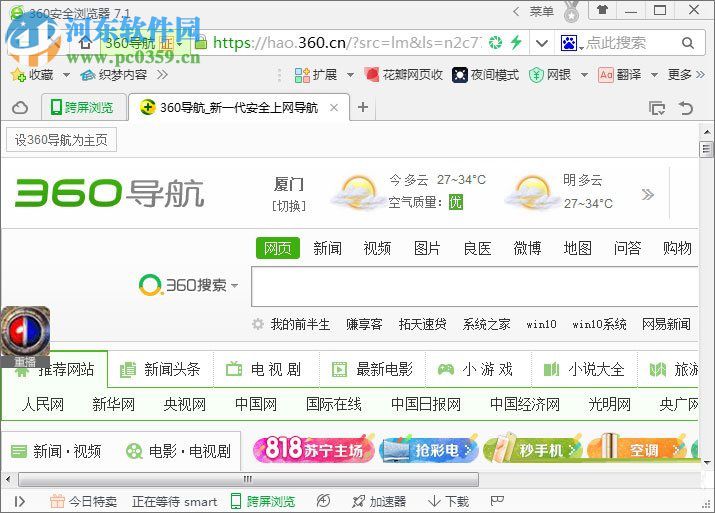
Task: Expand more bookmarks chevron after 织梦内容
Action: tap(162, 74)
